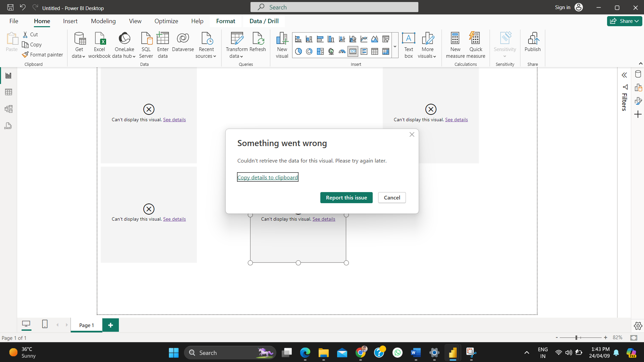Insert a Treemap visual
Image resolution: width=644 pixels, height=362 pixels.
click(320, 51)
